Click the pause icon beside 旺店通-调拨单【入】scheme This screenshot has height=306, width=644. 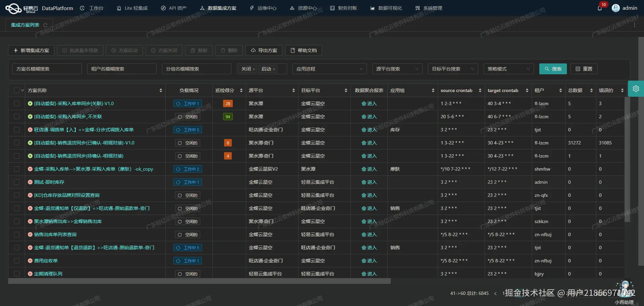(30, 130)
